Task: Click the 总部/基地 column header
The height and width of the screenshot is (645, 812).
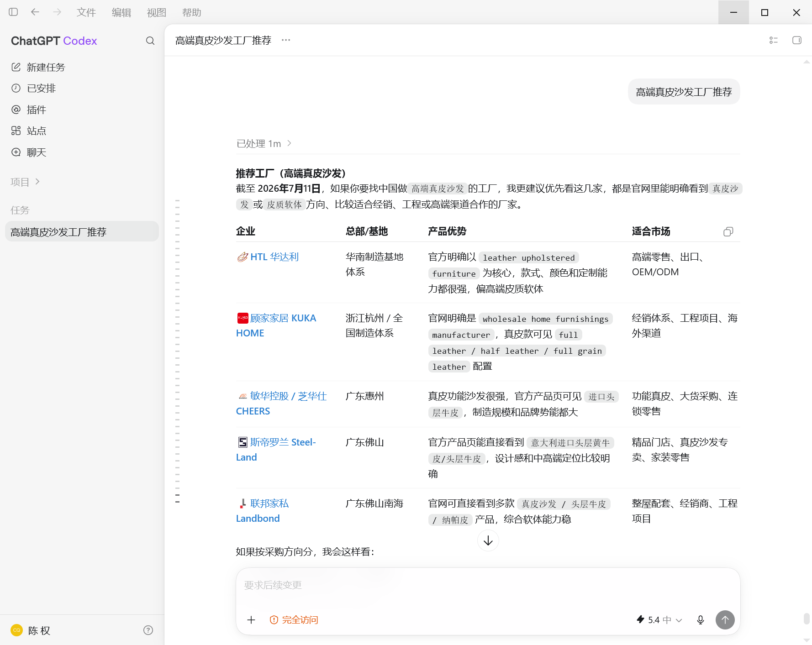Action: tap(367, 231)
